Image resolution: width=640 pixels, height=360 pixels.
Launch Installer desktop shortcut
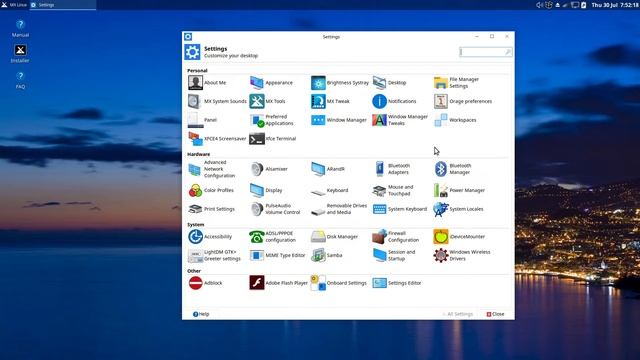pos(20,54)
